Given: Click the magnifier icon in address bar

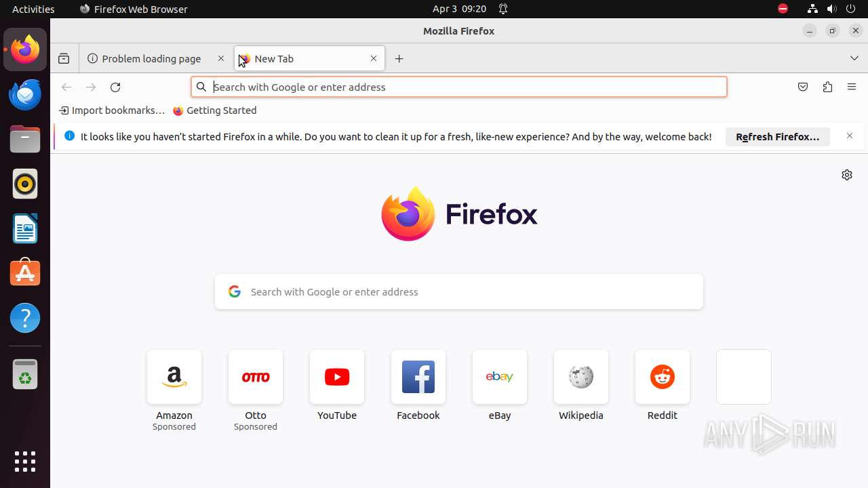Looking at the screenshot, I should pos(201,87).
